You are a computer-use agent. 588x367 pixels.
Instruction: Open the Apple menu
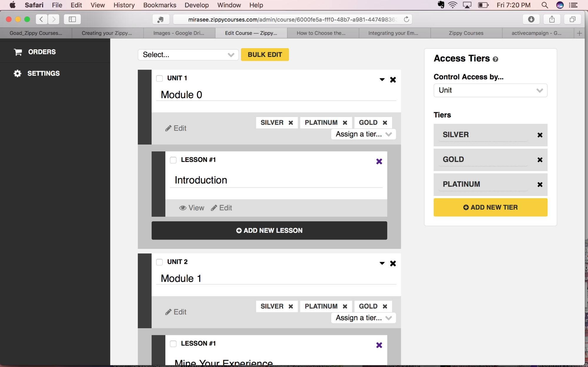12,5
